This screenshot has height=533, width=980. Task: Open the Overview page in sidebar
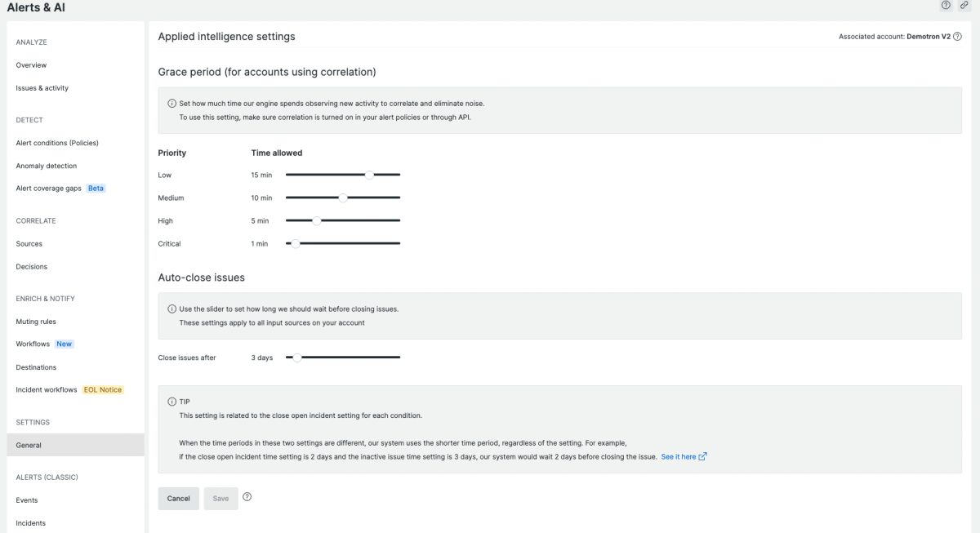(x=31, y=65)
